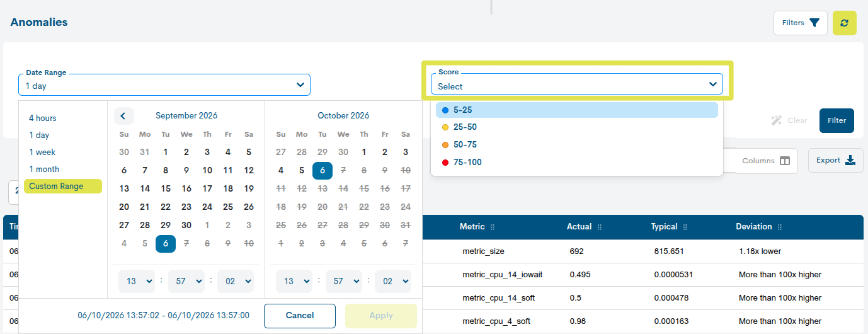Open the Columns layout icon
Viewport: 868px width, 334px height.
pyautogui.click(x=785, y=161)
